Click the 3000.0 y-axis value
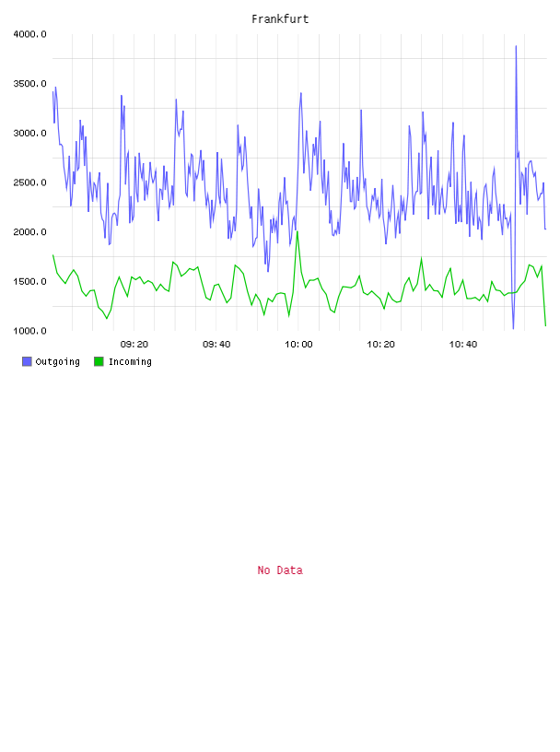560x752 pixels. coord(29,133)
